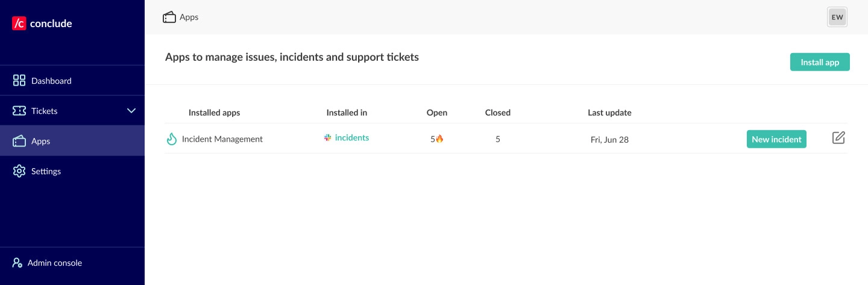Expand the Tickets menu chevron
Viewport: 868px width, 285px height.
pos(131,111)
